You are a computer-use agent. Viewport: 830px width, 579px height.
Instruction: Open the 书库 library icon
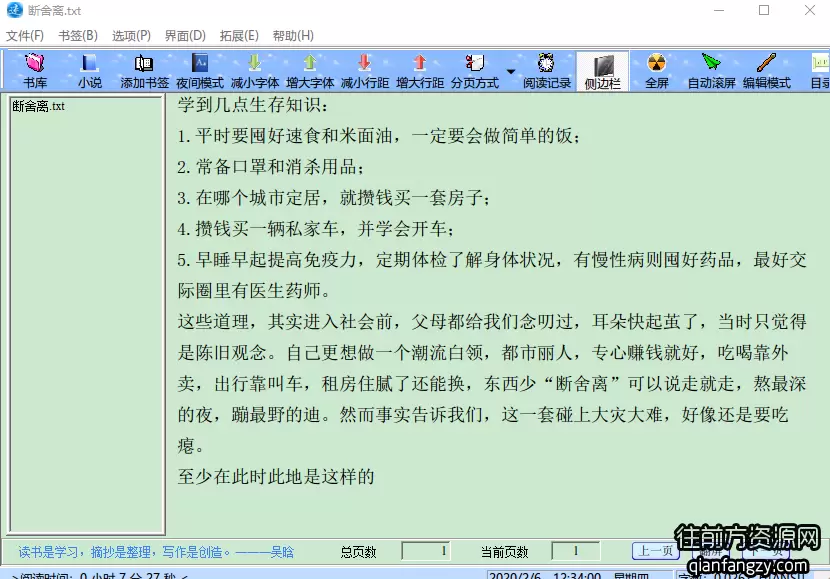[35, 71]
